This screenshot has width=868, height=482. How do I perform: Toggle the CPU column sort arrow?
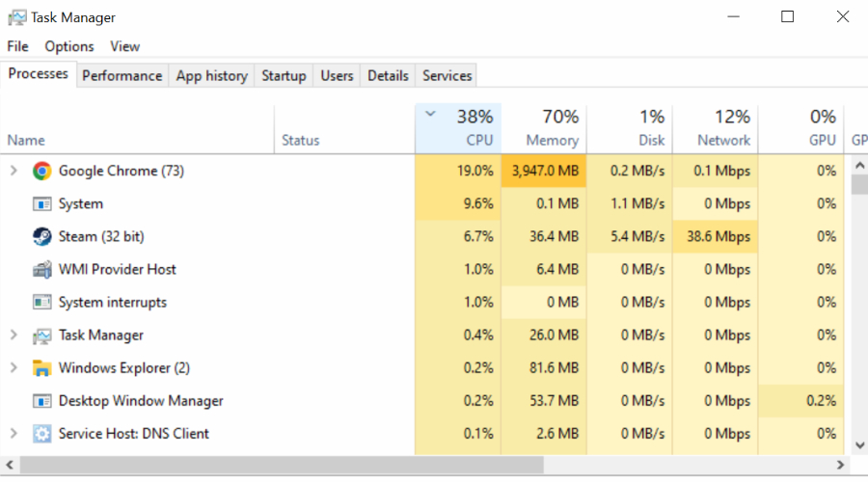click(430, 115)
